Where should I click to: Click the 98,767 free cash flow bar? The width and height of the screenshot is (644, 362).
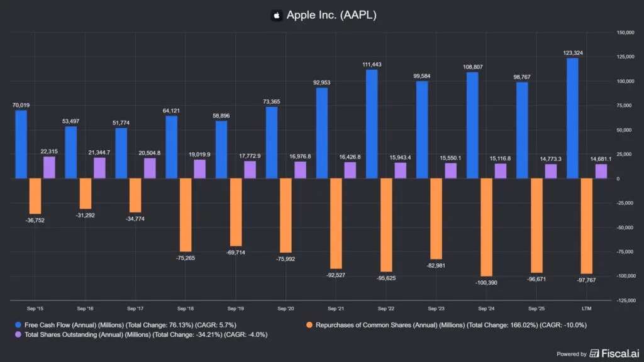click(522, 130)
